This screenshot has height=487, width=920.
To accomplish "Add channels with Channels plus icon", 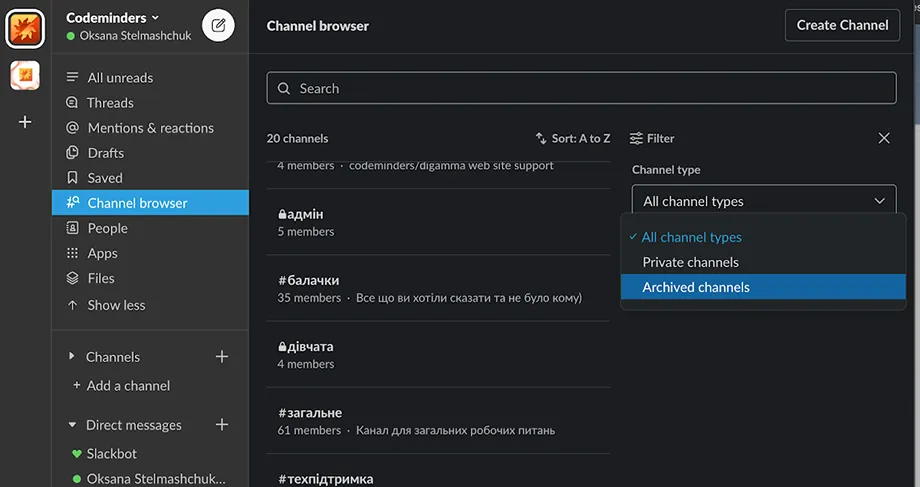I will (222, 356).
